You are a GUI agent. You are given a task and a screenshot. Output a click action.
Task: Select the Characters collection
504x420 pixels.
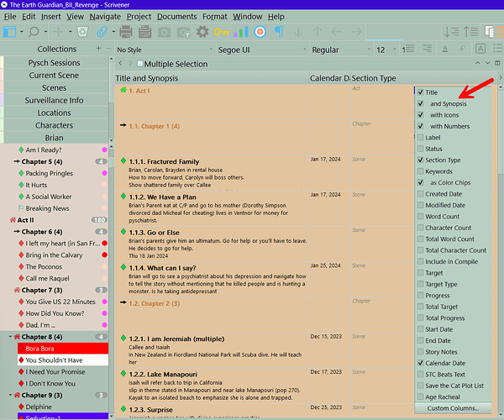(54, 125)
